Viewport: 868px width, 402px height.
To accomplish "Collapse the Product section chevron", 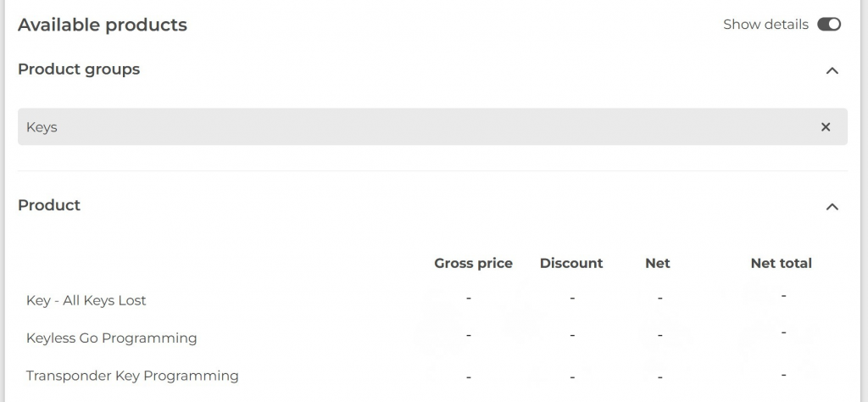I will (x=832, y=206).
